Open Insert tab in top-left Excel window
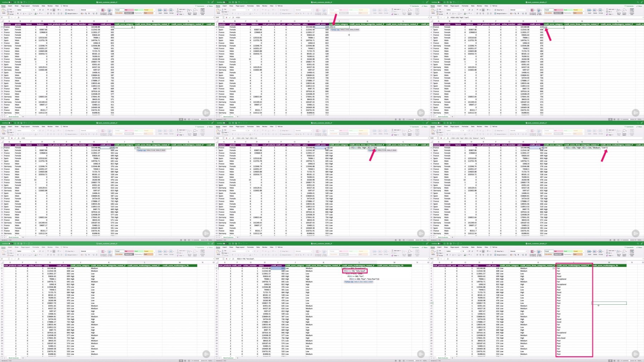 (x=10, y=6)
